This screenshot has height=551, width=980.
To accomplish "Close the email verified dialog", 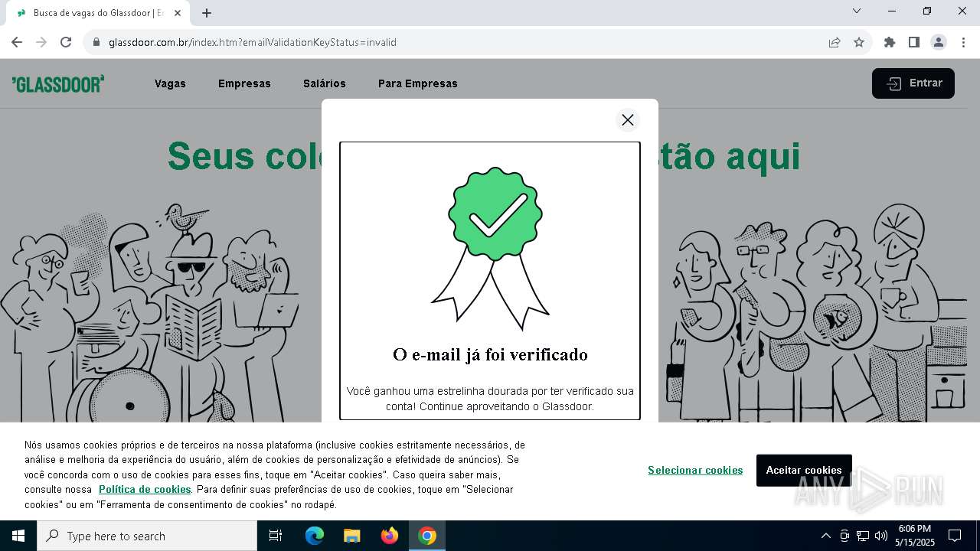I will [628, 120].
